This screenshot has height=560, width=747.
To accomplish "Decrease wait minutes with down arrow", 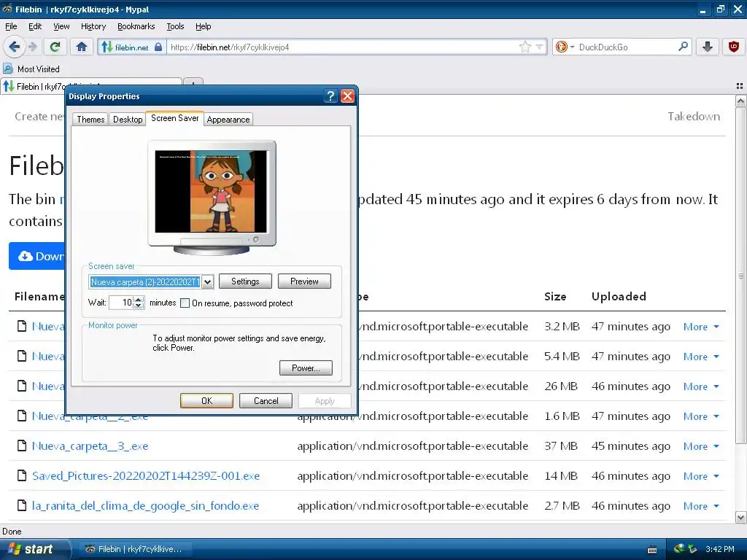I will click(139, 306).
